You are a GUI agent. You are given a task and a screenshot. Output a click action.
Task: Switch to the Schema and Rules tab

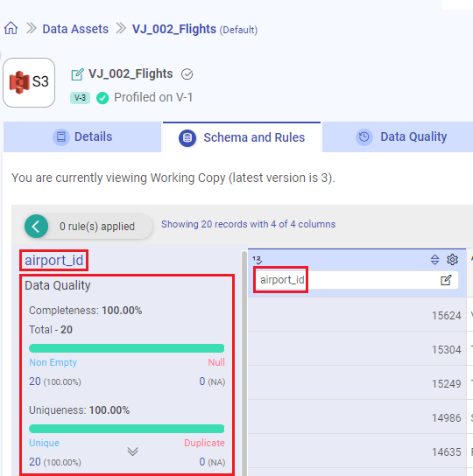242,137
